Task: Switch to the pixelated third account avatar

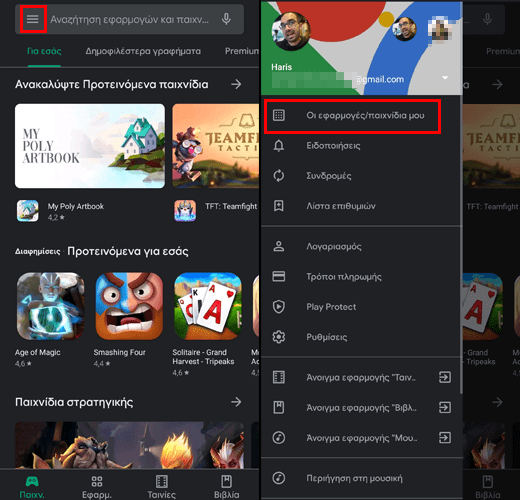Action: point(440,29)
